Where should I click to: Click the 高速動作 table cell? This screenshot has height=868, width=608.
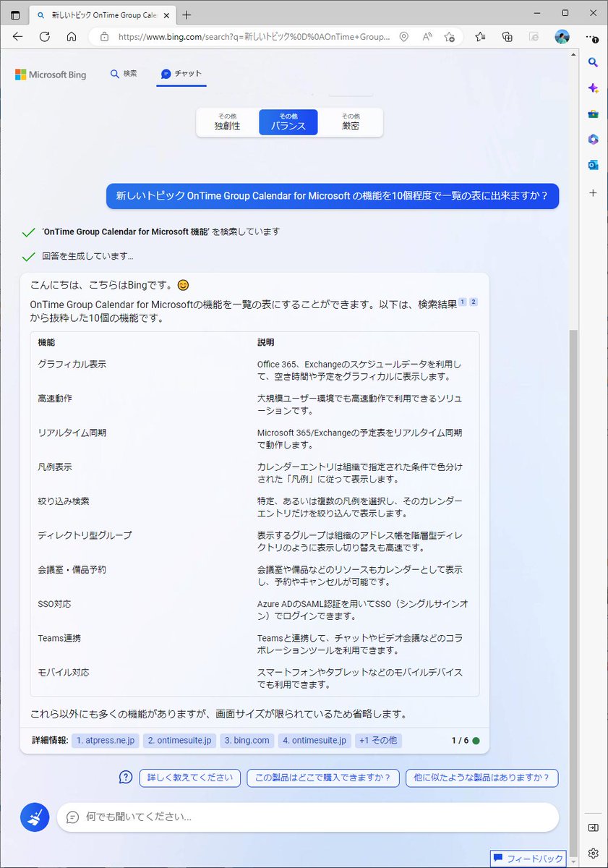[x=55, y=398]
